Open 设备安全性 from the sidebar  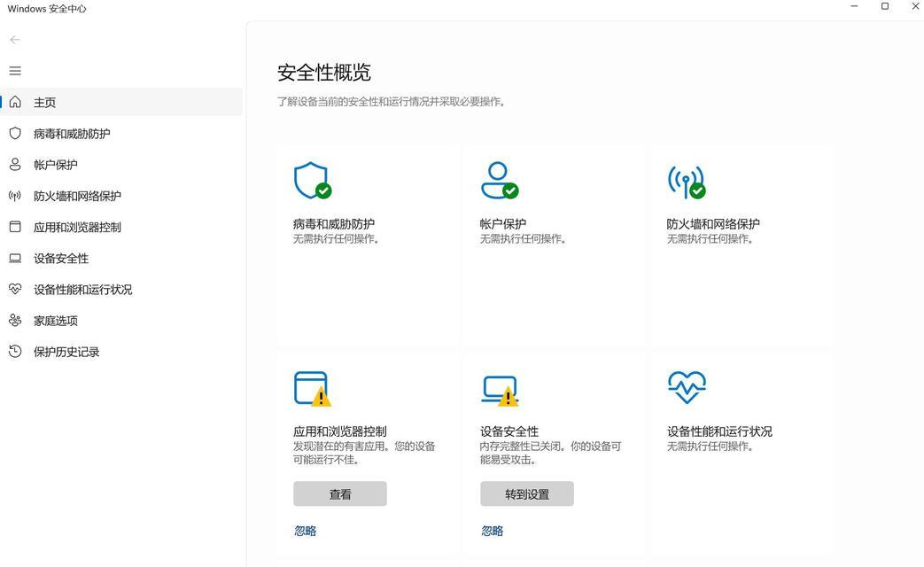coord(121,258)
